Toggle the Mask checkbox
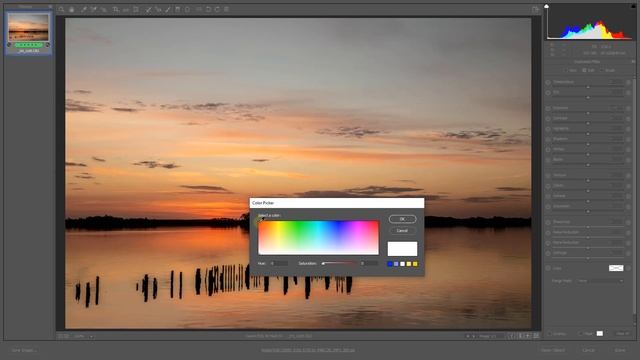 tap(580, 334)
